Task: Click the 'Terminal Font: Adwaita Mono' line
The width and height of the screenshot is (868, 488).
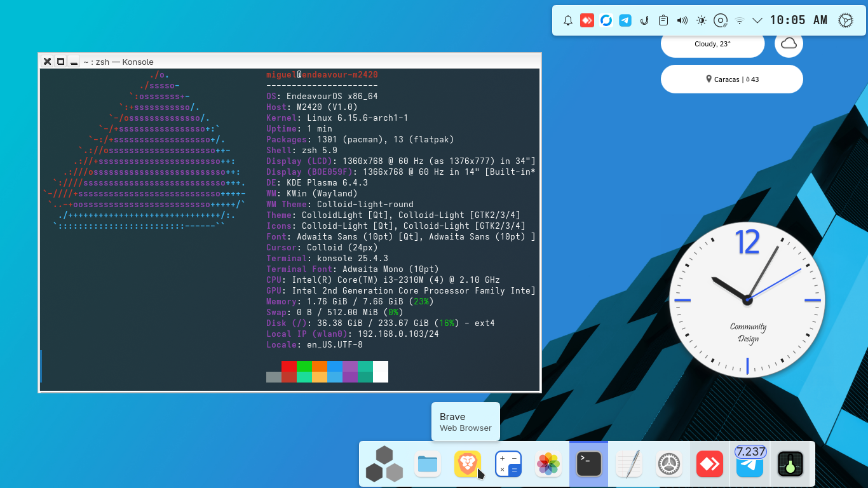Action: pos(353,269)
